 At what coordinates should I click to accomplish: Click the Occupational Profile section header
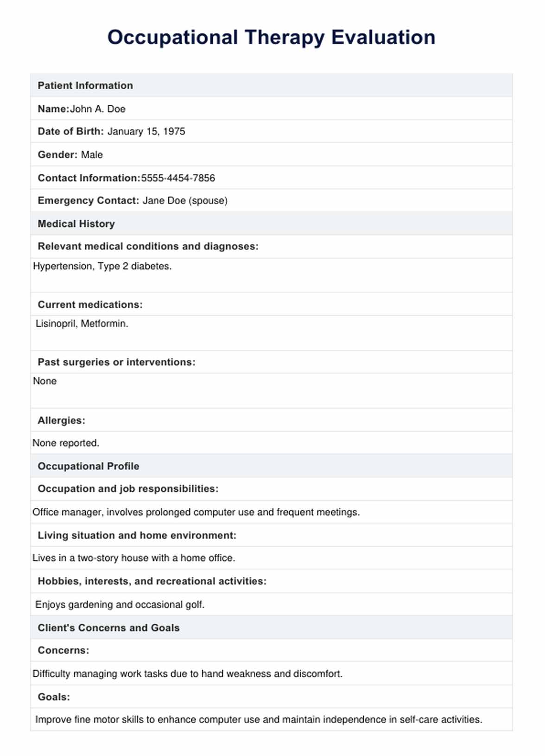click(x=88, y=466)
